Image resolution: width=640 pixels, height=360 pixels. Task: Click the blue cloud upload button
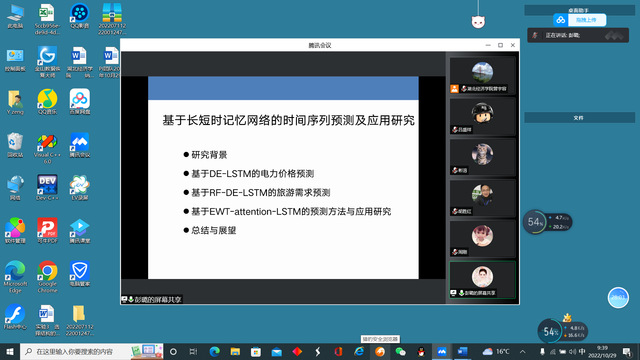tap(580, 20)
